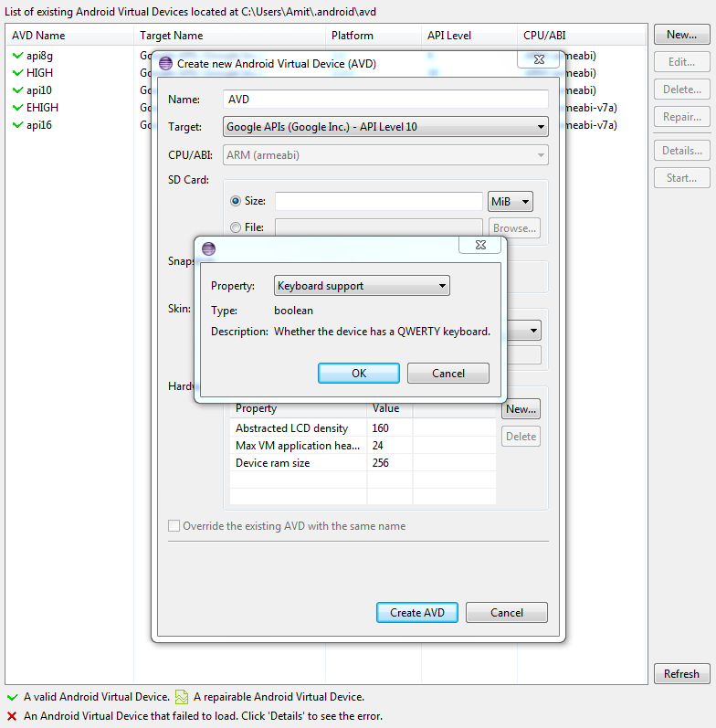
Task: Click the Details... button
Action: [x=681, y=151]
